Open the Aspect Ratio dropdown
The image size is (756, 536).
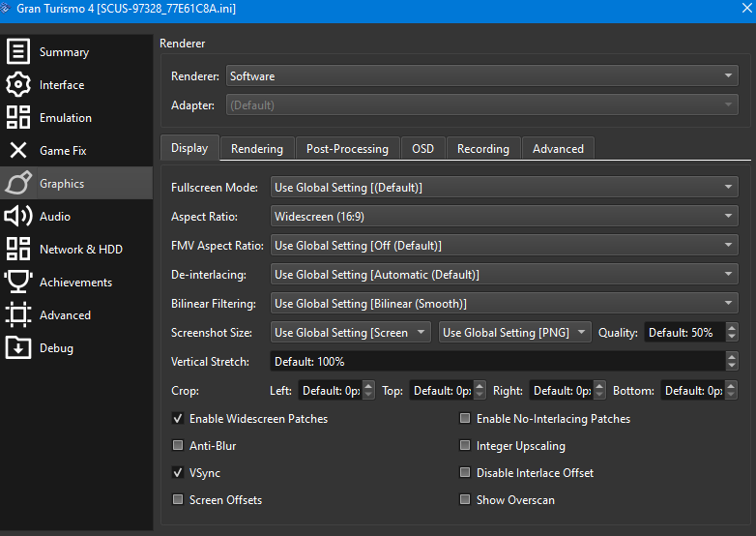(x=505, y=216)
